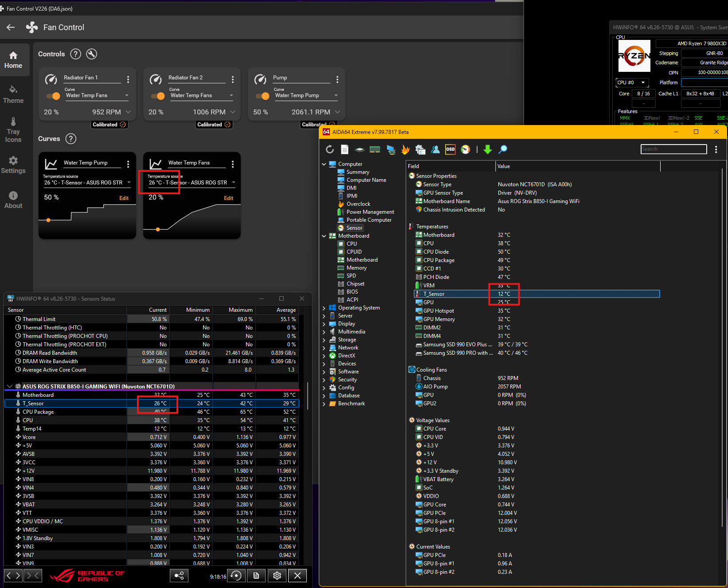Click HWiNFO collapse columns arrows button

pos(33,576)
